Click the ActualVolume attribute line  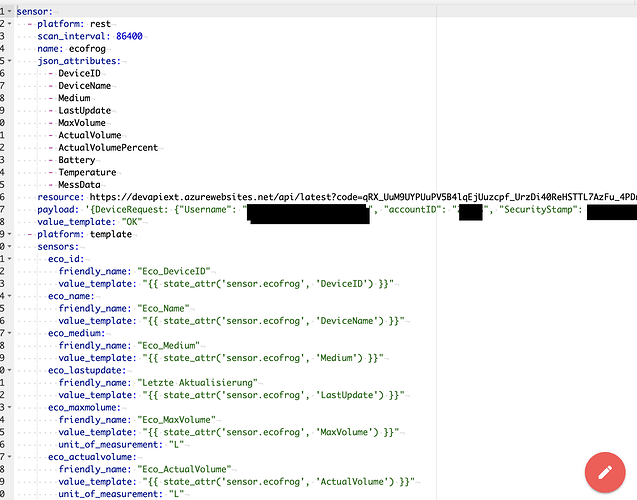click(x=90, y=135)
